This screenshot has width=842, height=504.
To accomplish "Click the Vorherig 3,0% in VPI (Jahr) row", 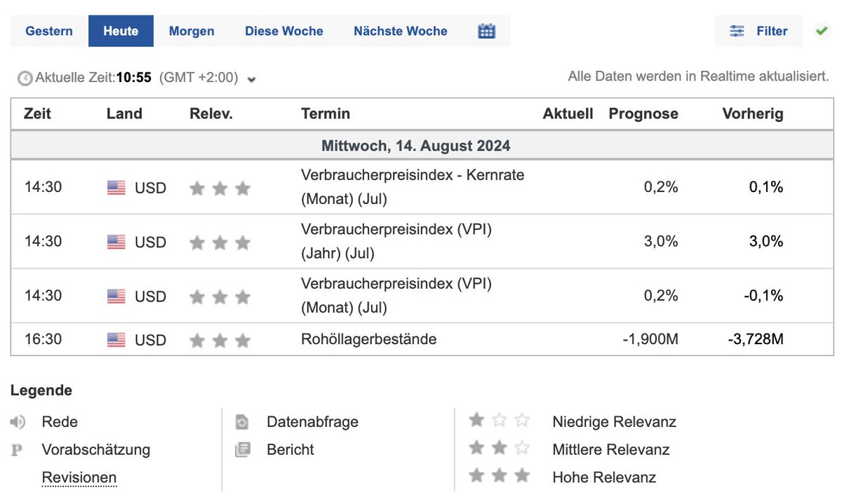I will click(766, 241).
